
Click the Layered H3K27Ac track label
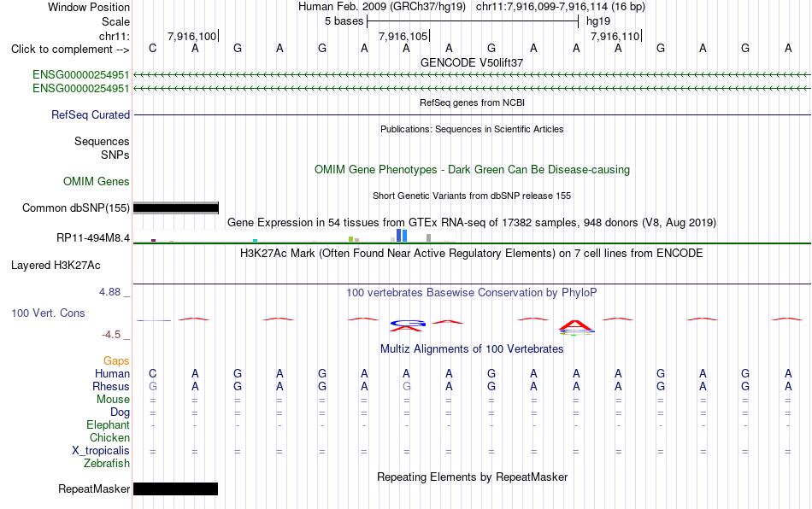coord(56,266)
